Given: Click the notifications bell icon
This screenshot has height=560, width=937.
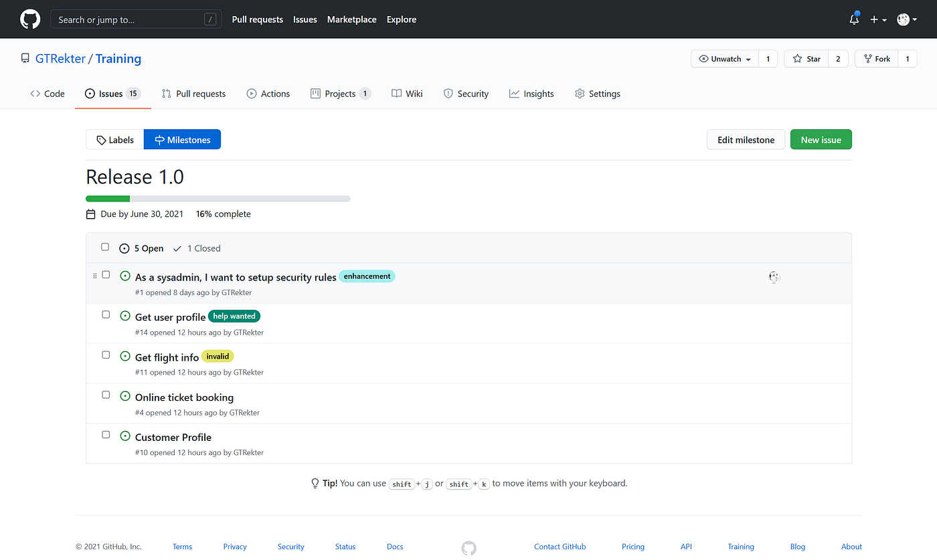Looking at the screenshot, I should (853, 19).
